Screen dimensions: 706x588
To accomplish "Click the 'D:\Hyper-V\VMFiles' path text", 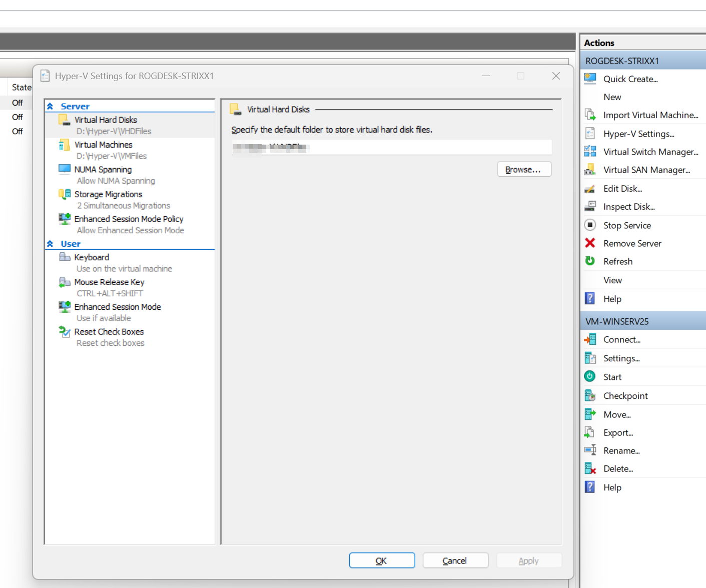I will (112, 156).
